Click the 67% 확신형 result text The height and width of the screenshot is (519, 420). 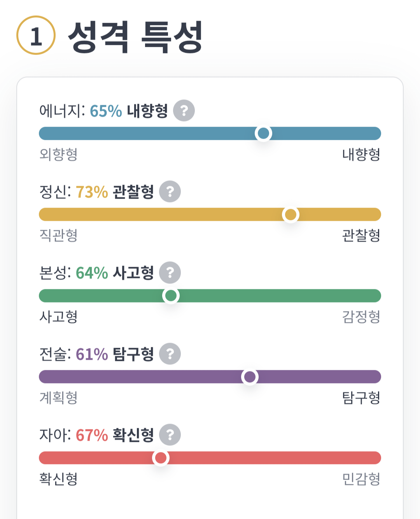tap(115, 435)
